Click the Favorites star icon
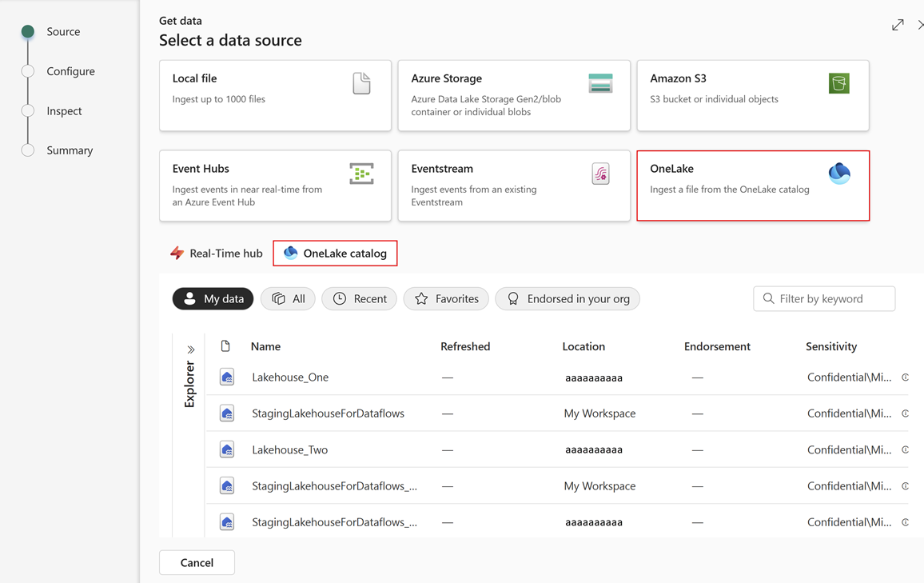The width and height of the screenshot is (924, 583). pos(421,299)
